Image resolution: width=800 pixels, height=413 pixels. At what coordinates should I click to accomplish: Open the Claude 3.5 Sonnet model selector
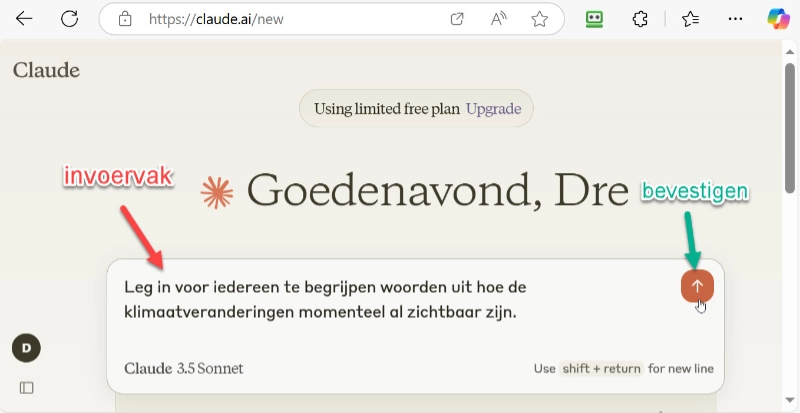[183, 368]
